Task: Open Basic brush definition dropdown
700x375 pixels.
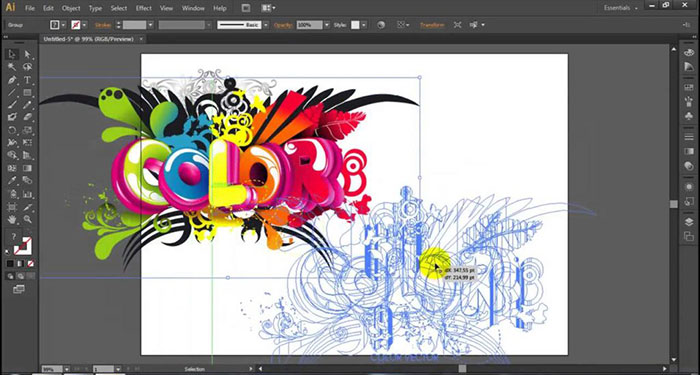Action: point(266,25)
